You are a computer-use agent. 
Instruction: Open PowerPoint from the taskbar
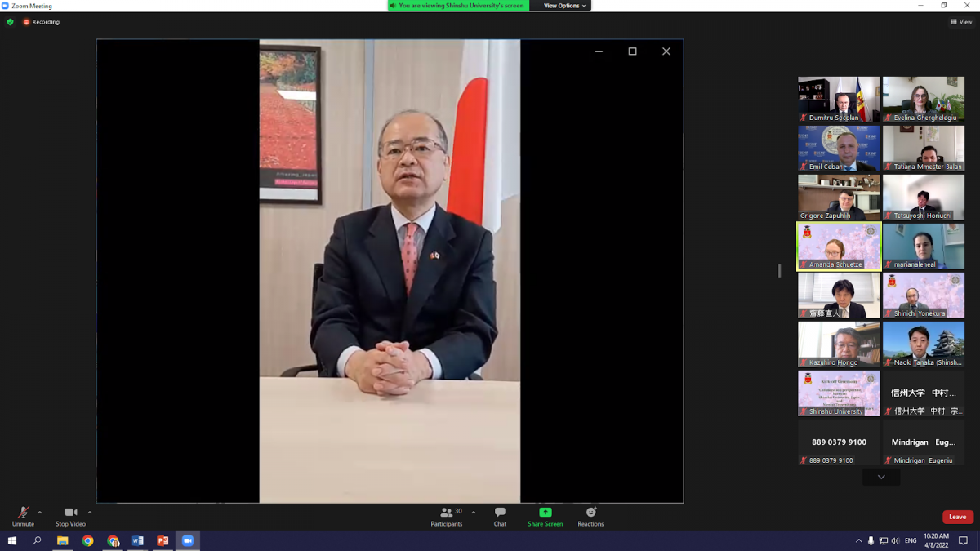163,540
